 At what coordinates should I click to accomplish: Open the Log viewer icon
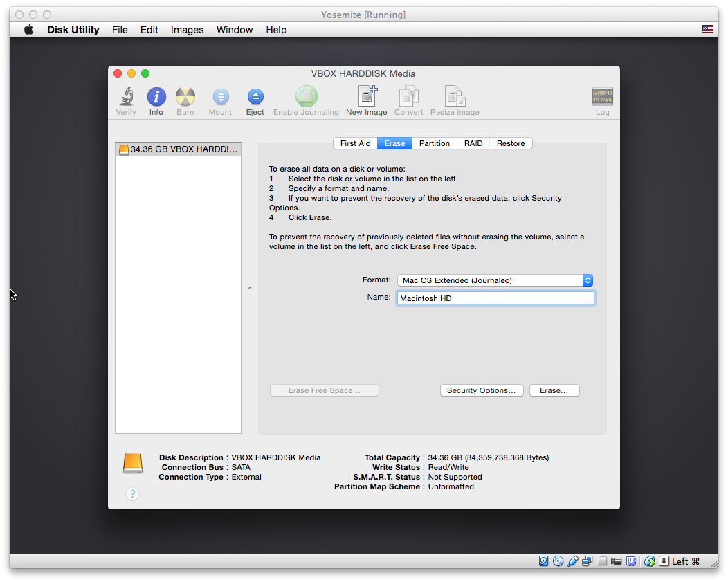pos(602,97)
